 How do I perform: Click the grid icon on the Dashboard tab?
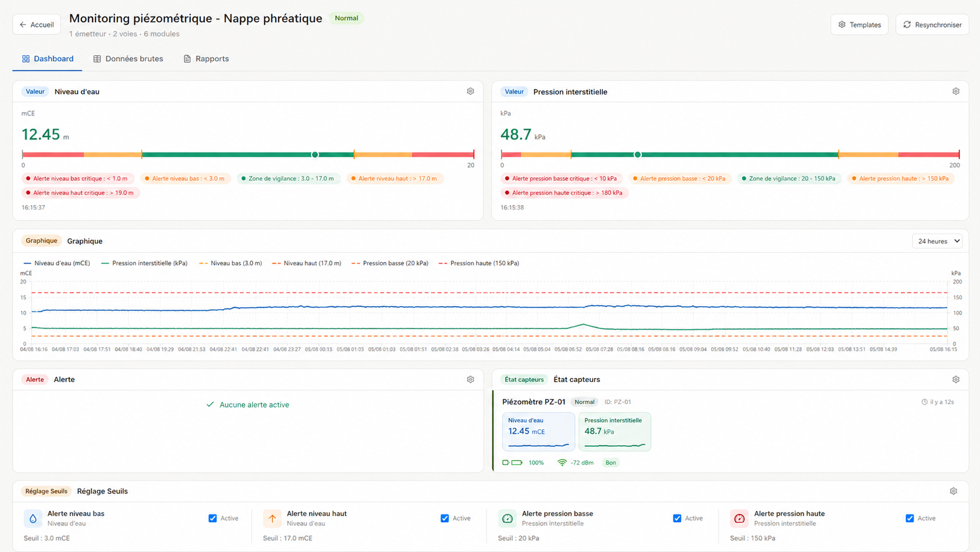point(26,59)
